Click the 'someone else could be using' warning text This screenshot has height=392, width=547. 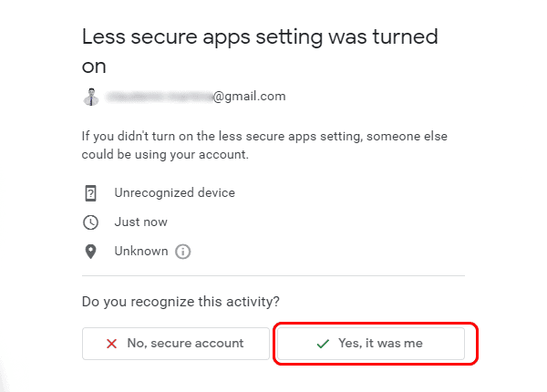tap(365, 137)
